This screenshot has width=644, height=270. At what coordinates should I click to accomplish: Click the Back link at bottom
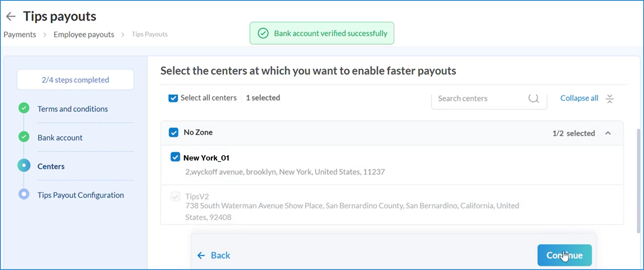214,255
